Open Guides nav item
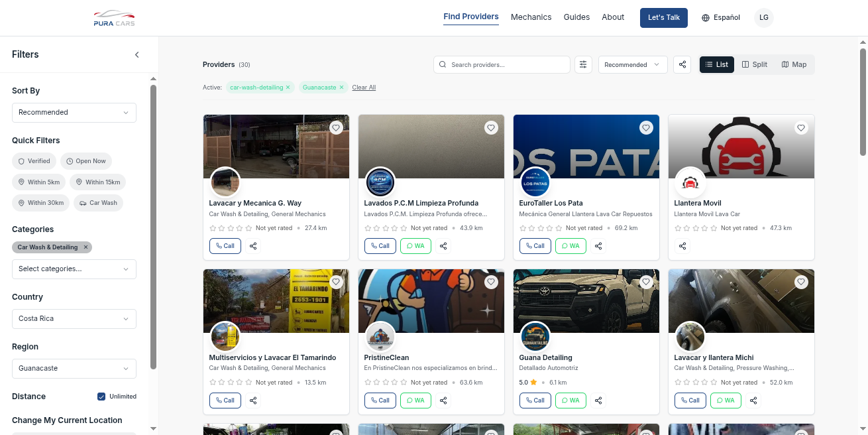 pos(576,17)
